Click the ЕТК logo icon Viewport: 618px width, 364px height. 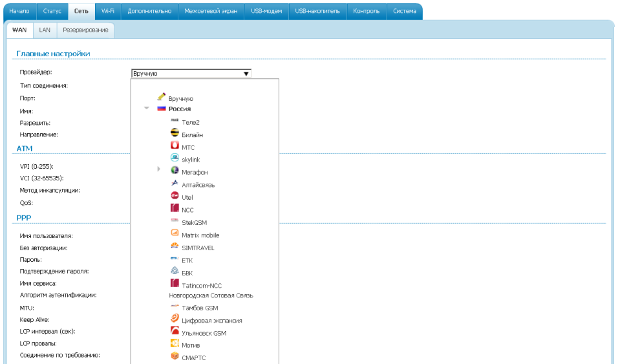(175, 259)
